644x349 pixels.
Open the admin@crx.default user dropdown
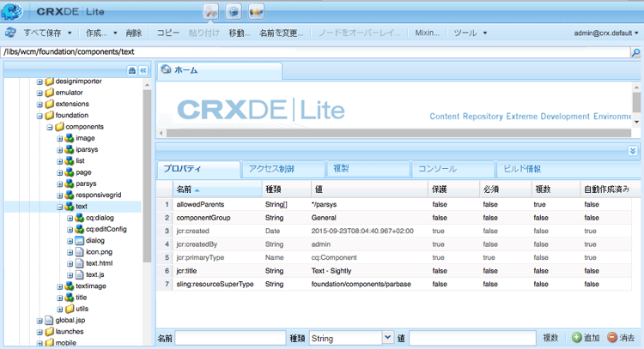pyautogui.click(x=606, y=33)
